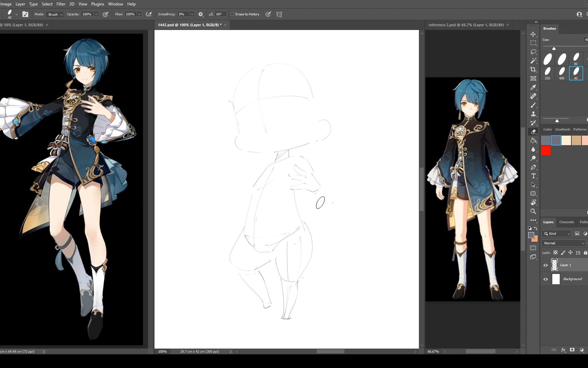This screenshot has width=588, height=368.
Task: Switch to the Gradients tab
Action: coord(563,129)
